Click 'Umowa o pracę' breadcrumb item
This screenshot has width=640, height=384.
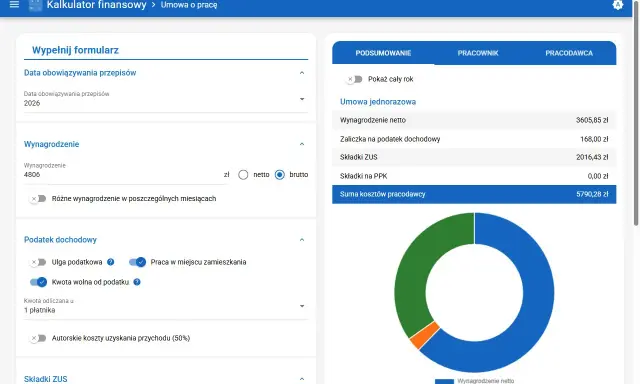point(189,5)
